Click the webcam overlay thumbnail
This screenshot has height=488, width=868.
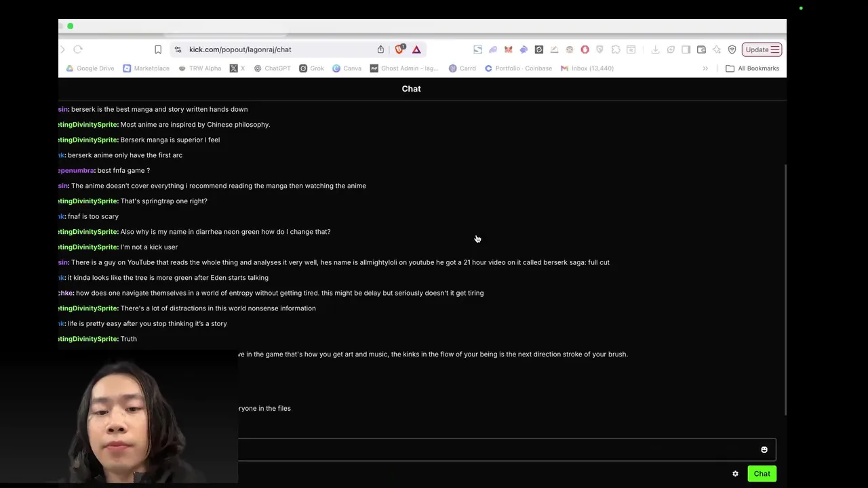click(x=119, y=418)
